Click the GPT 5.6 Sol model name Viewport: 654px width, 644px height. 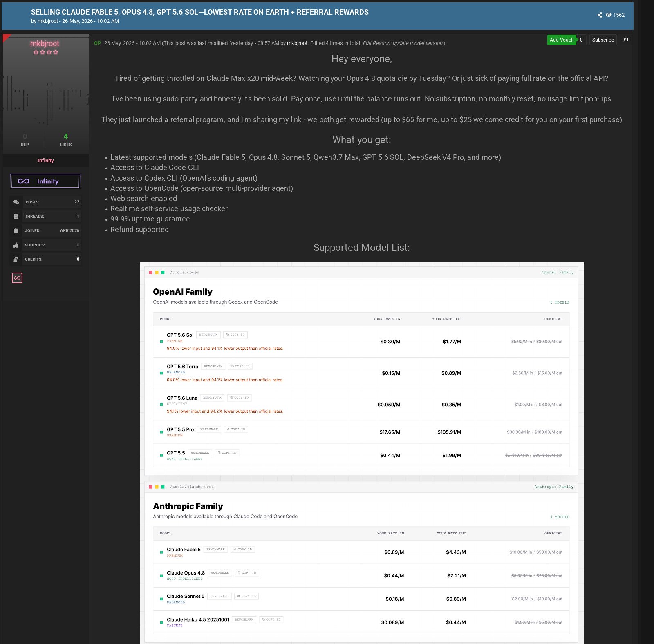click(x=180, y=335)
